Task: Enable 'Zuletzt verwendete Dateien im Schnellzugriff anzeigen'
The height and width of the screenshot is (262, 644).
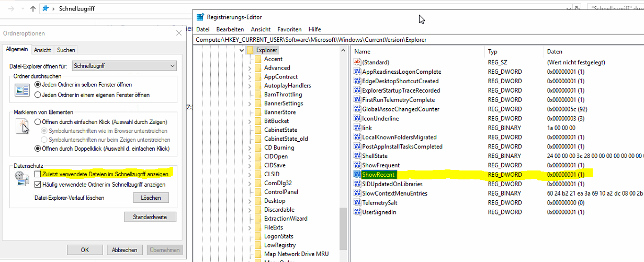Action: pos(38,174)
